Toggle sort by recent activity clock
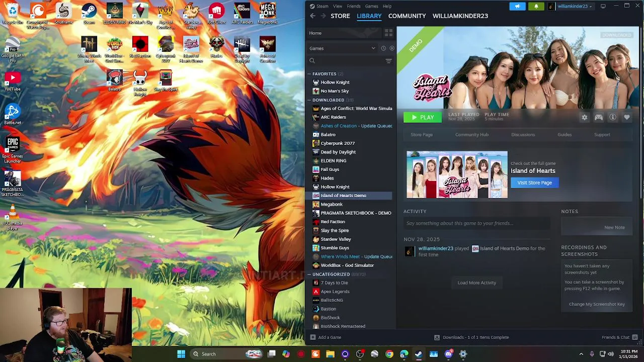 point(383,48)
